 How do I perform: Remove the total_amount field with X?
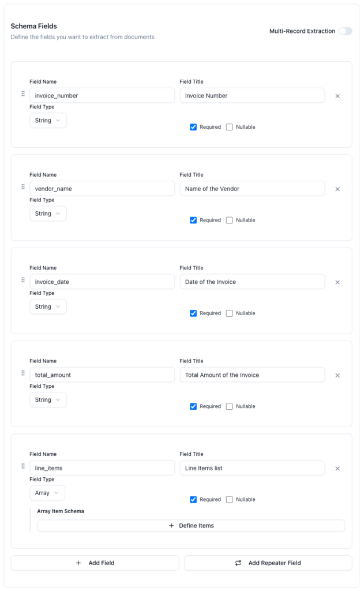click(x=337, y=375)
